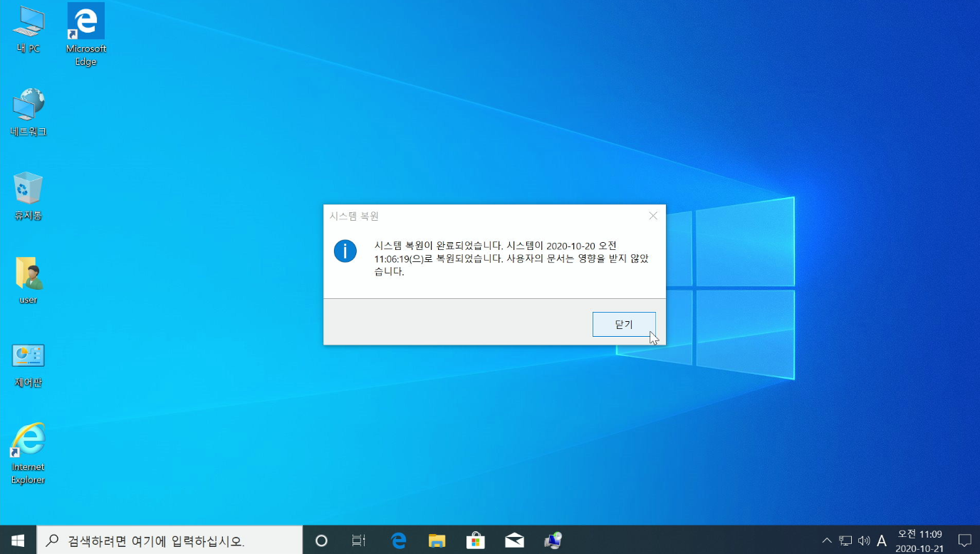Open Mail app from taskbar

click(514, 540)
